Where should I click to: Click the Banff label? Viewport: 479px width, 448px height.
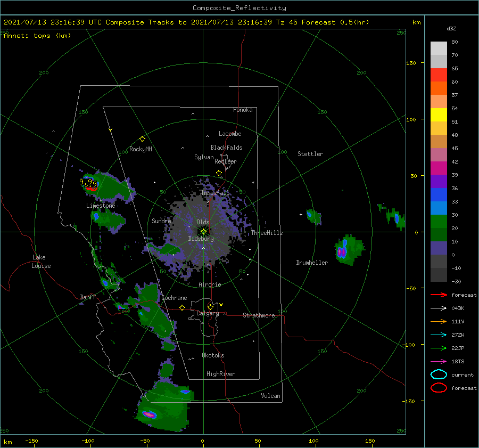pos(88,297)
